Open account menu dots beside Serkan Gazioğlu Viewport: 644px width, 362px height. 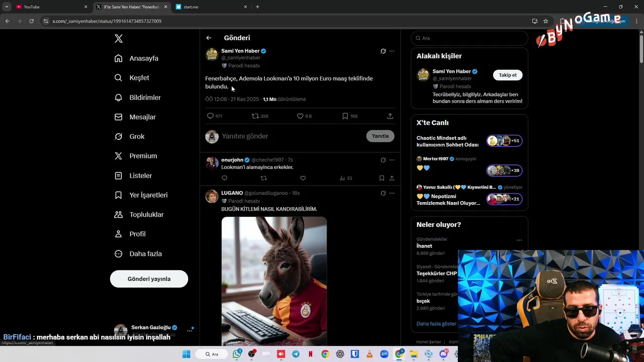190,331
